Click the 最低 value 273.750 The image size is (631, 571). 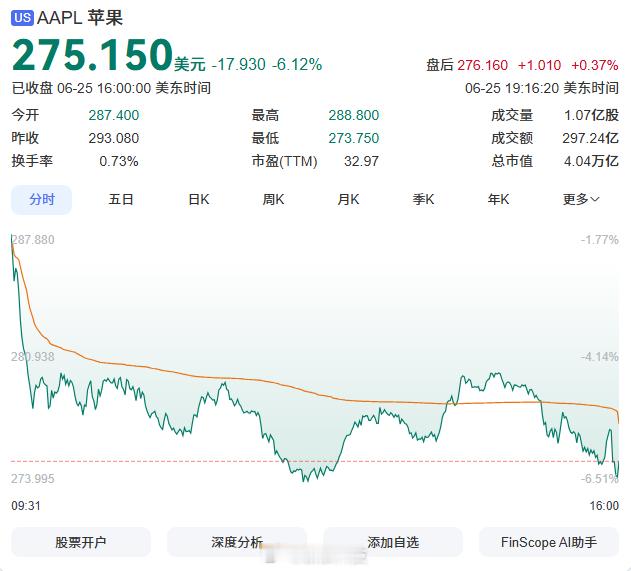coord(354,138)
